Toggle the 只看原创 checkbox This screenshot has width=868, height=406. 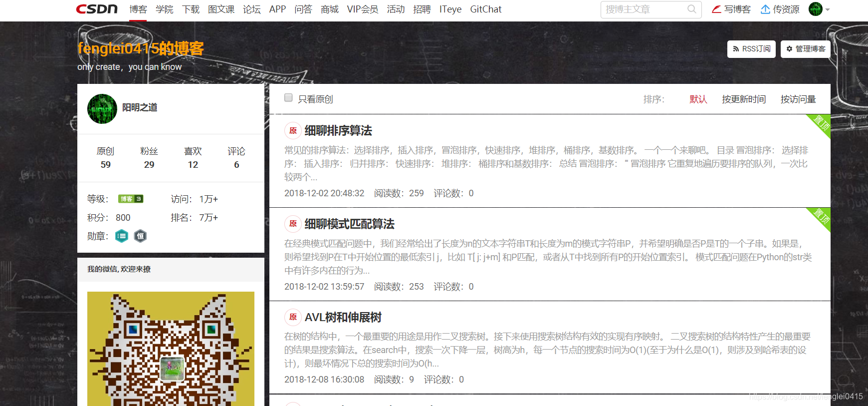(288, 98)
